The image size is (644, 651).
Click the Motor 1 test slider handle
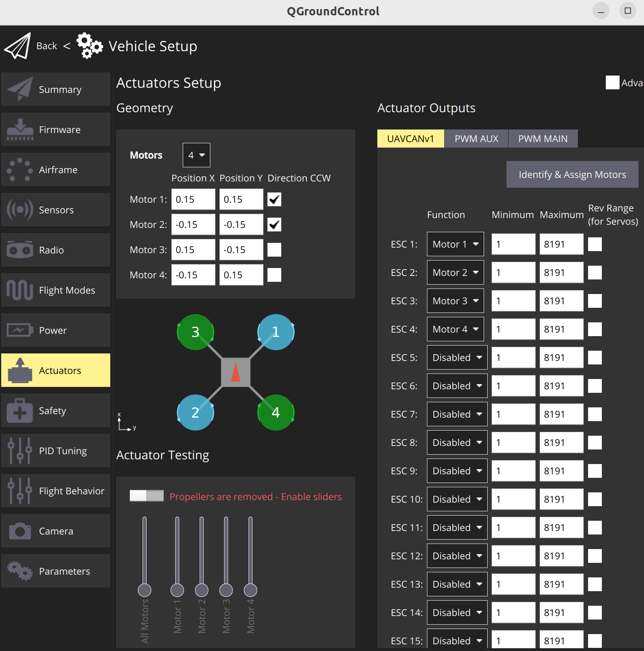[177, 590]
